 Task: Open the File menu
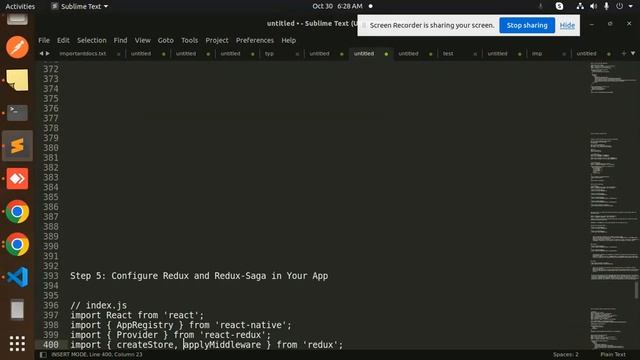pyautogui.click(x=44, y=40)
